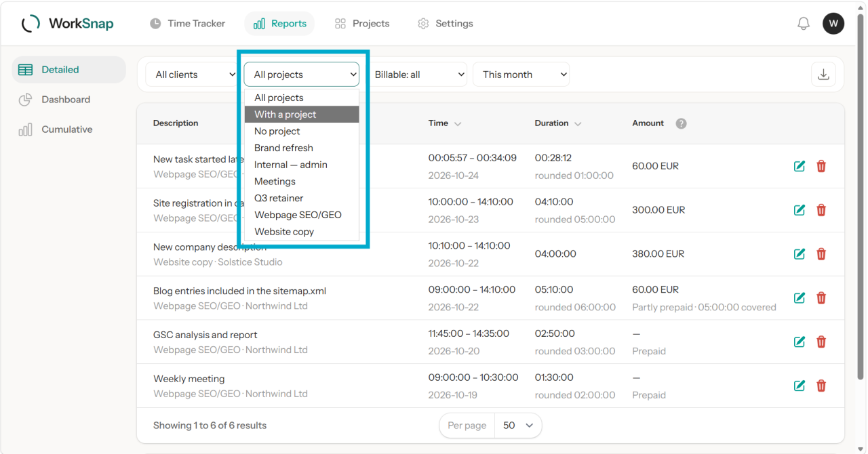Delete the Site registration entry
Viewport: 868px width, 454px height.
821,210
